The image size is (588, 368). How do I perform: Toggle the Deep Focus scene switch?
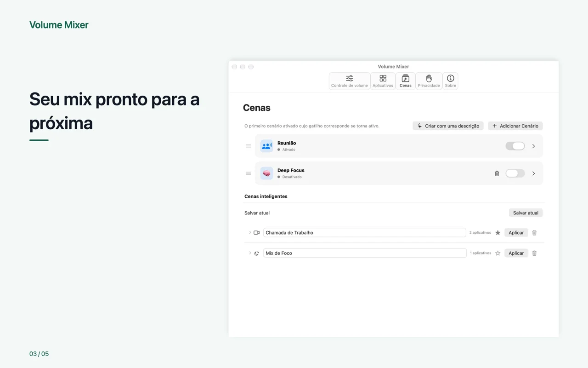515,173
